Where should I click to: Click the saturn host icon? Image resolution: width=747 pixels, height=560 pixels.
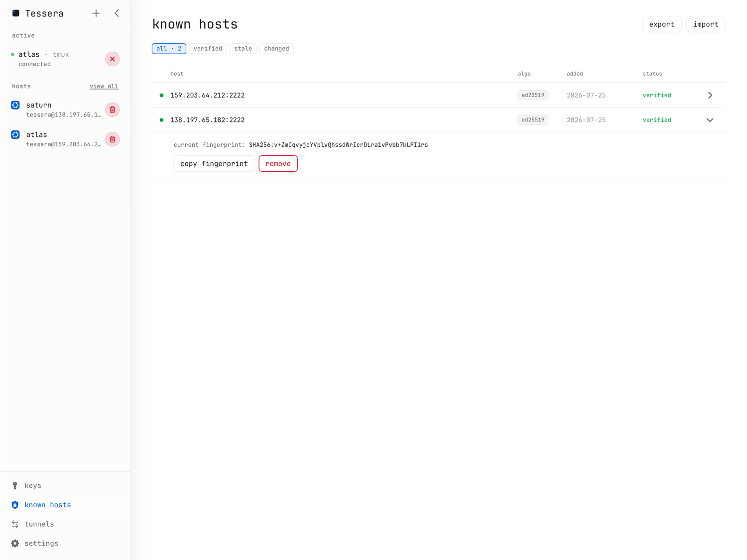coord(15,105)
